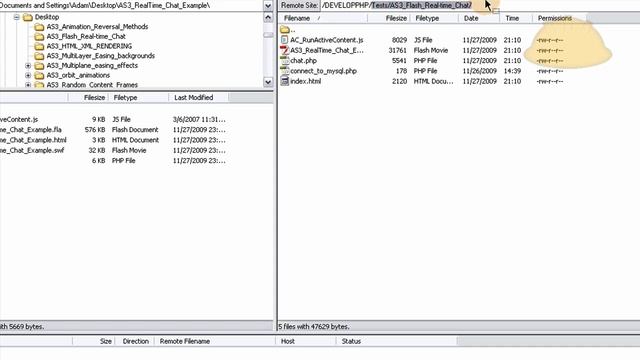Click filesize 178 of connect_to_mysql.php

[401, 71]
